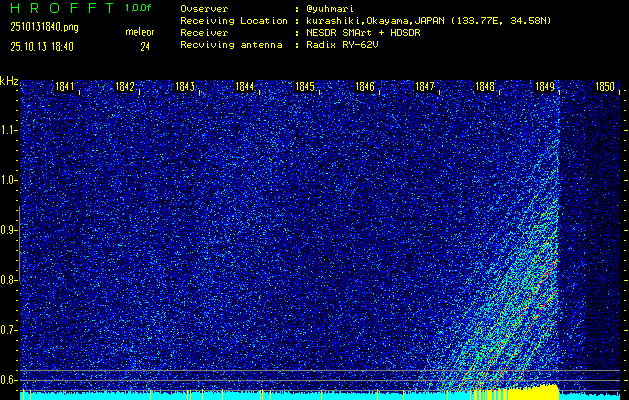Screen dimensions: 629x400
Task: Click the 1.0 kHz axis label
Action: pos(8,180)
